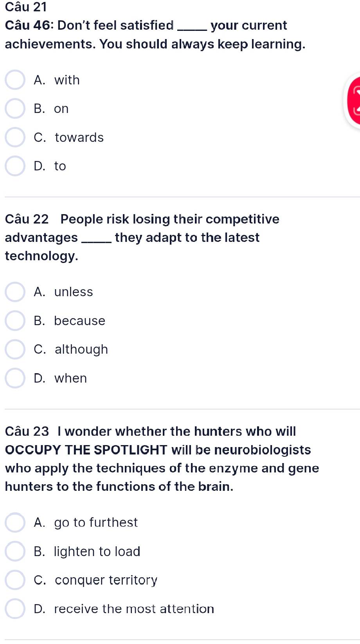360x644 pixels.
Task: Click the 'unless' answer text label
Action: (x=74, y=292)
